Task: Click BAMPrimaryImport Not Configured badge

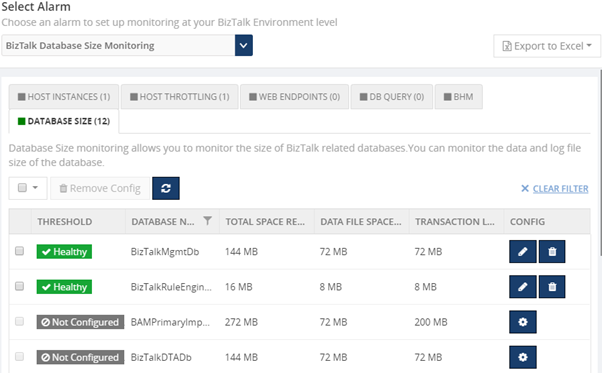Action: [x=80, y=322]
